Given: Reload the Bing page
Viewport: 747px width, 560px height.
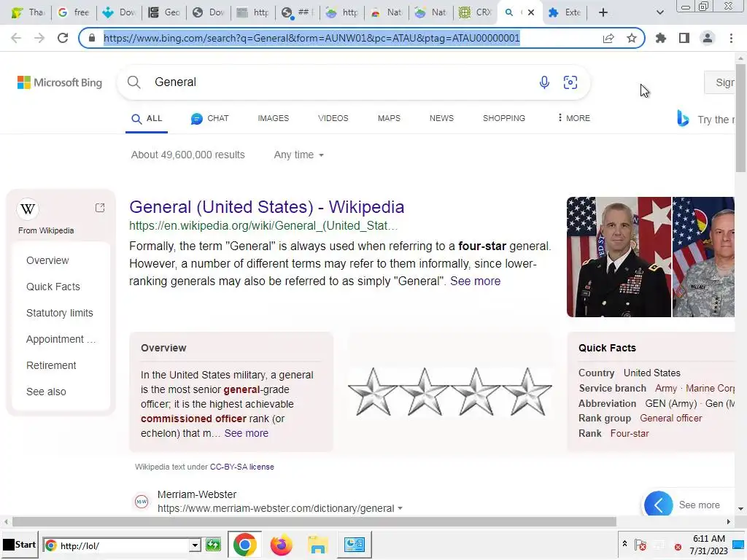Looking at the screenshot, I should (63, 38).
